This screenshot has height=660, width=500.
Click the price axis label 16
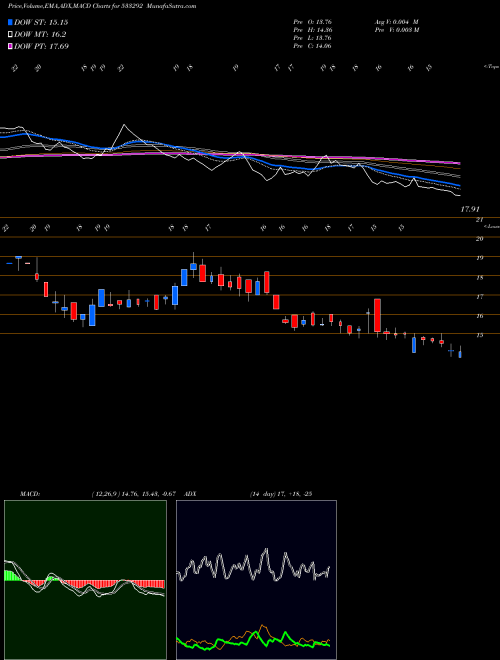pyautogui.click(x=479, y=316)
